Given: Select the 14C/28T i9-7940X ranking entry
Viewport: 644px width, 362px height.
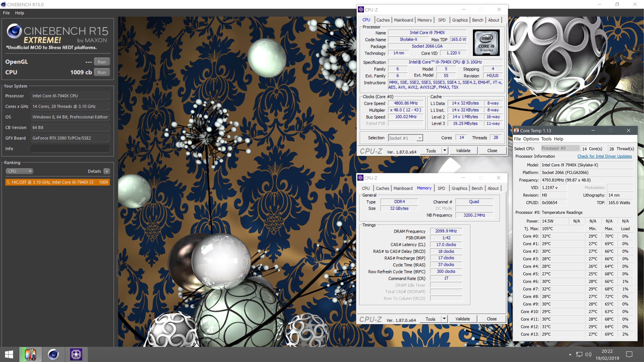Looking at the screenshot, I should (57, 182).
